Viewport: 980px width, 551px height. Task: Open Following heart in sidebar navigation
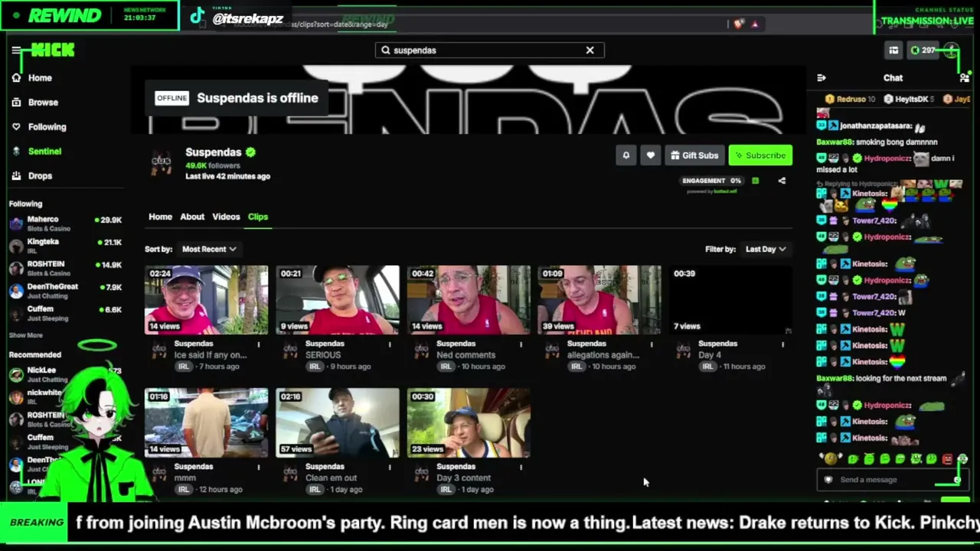(38, 127)
